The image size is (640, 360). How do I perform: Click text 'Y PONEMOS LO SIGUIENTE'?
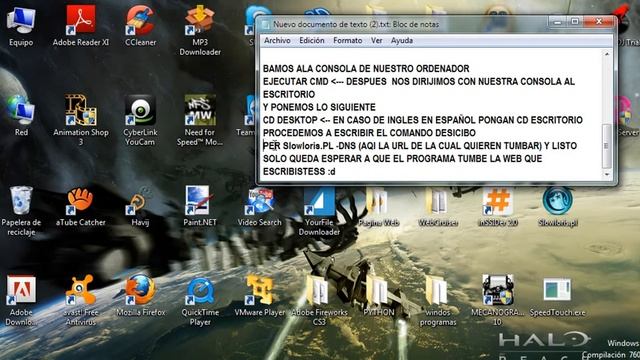pos(319,107)
